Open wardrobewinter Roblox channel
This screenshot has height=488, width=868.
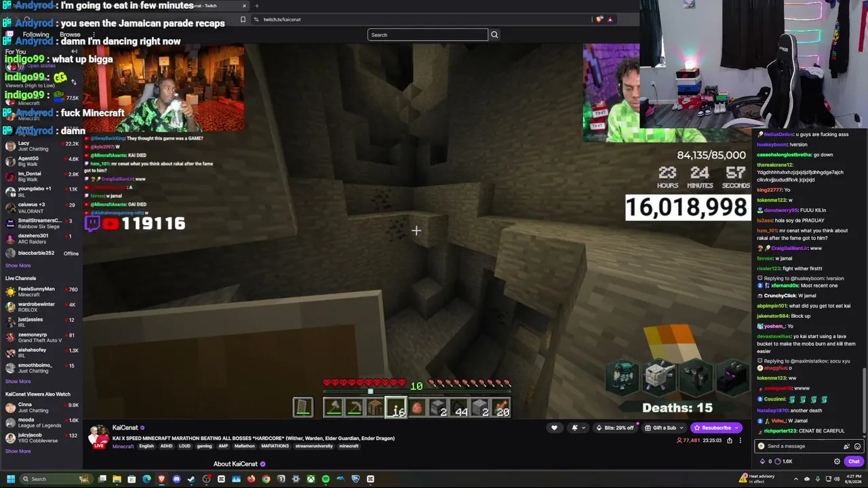41,307
